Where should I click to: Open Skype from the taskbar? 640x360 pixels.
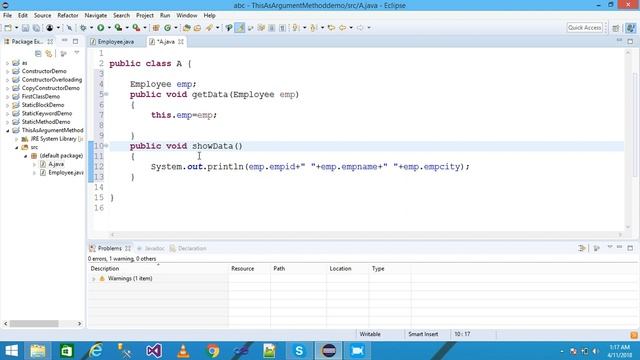click(299, 351)
